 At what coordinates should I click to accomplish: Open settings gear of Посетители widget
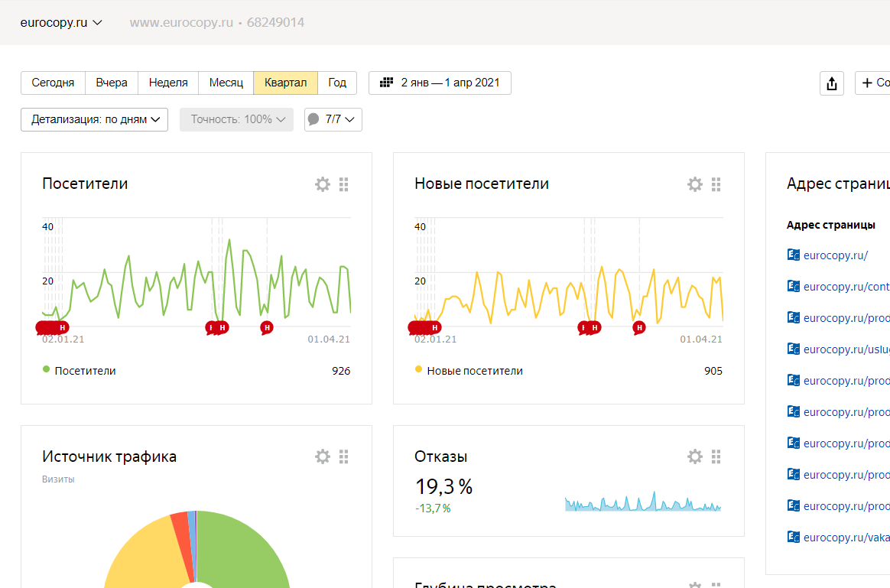coord(323,184)
